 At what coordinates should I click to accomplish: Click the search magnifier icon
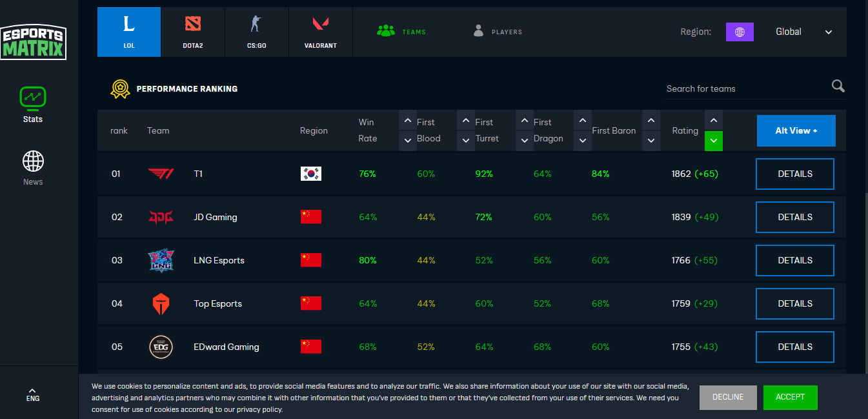[838, 86]
